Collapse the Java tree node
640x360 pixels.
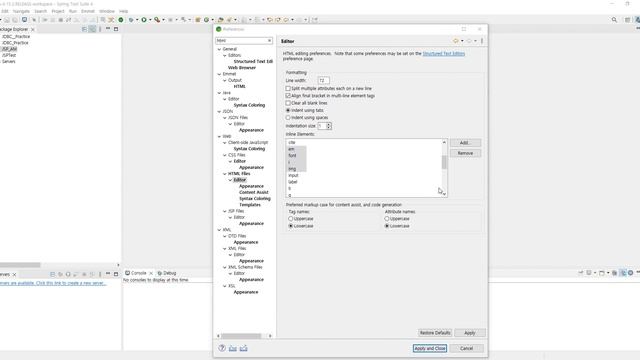[219, 93]
